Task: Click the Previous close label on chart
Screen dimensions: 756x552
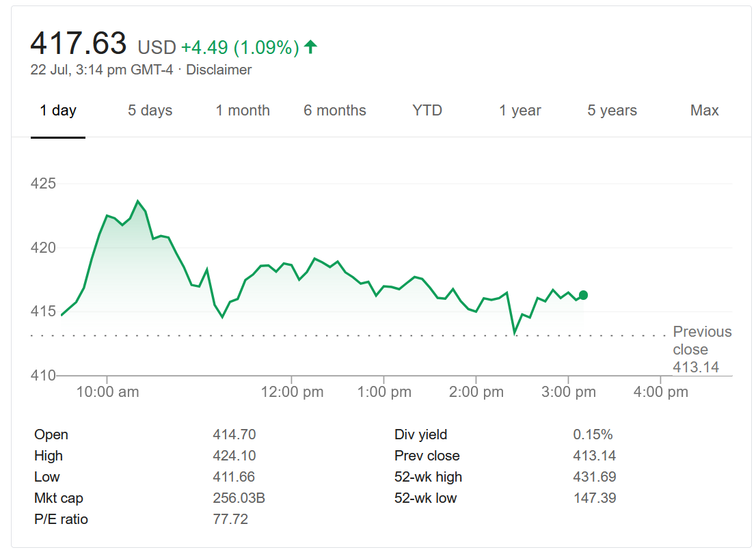Action: pyautogui.click(x=702, y=341)
